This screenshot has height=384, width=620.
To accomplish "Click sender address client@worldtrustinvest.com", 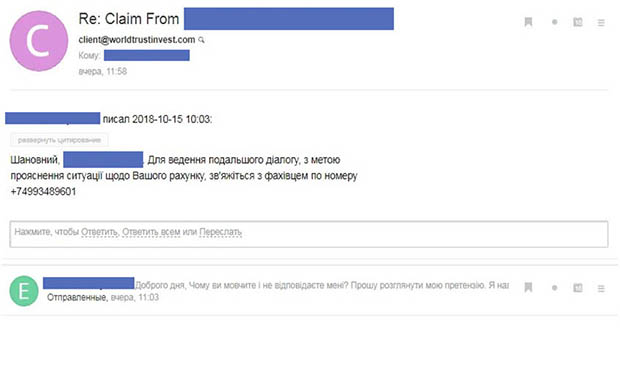I will coord(136,40).
